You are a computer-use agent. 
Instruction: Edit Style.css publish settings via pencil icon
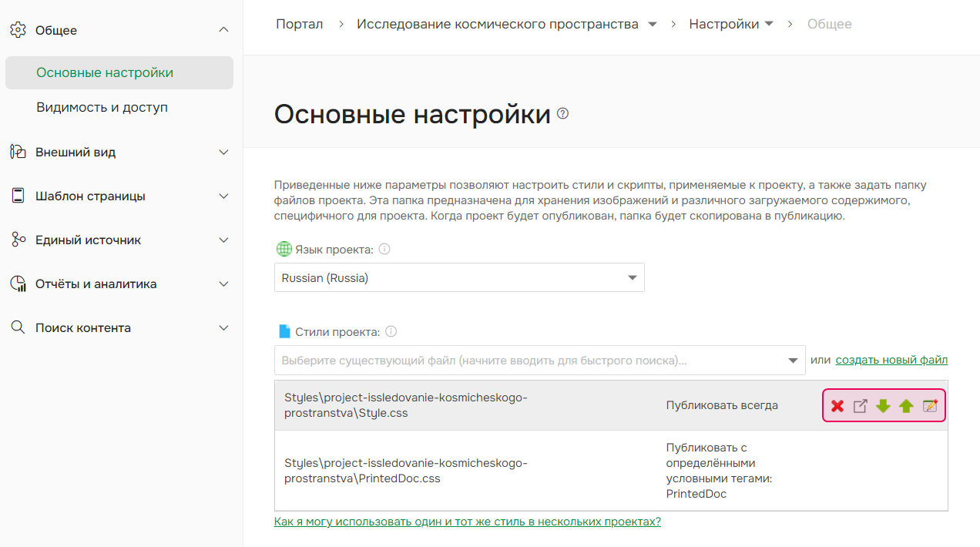928,406
